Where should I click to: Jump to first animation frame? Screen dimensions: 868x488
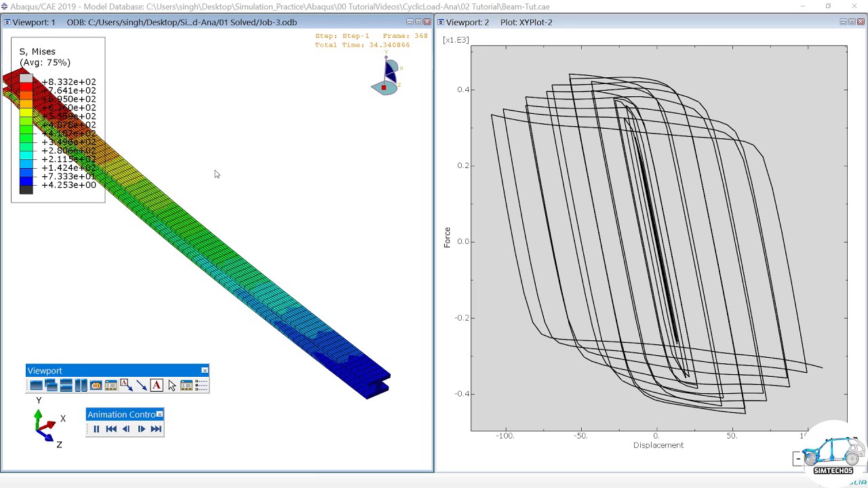(x=111, y=429)
